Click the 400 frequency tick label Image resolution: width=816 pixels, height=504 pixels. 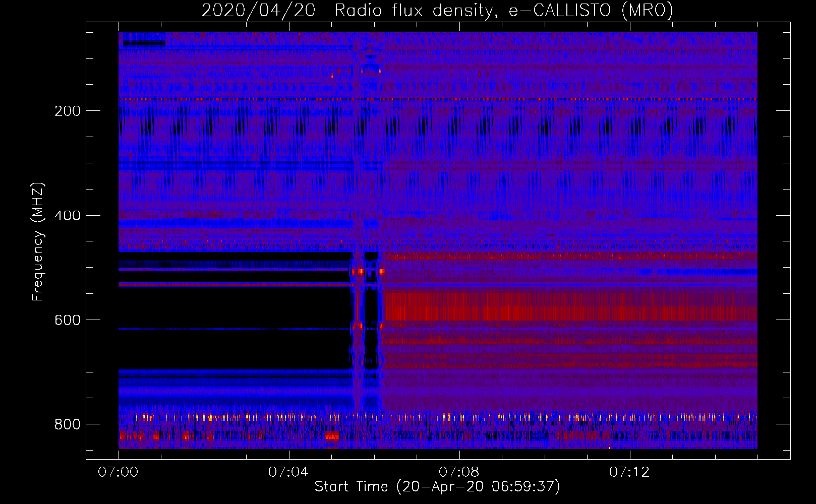68,216
